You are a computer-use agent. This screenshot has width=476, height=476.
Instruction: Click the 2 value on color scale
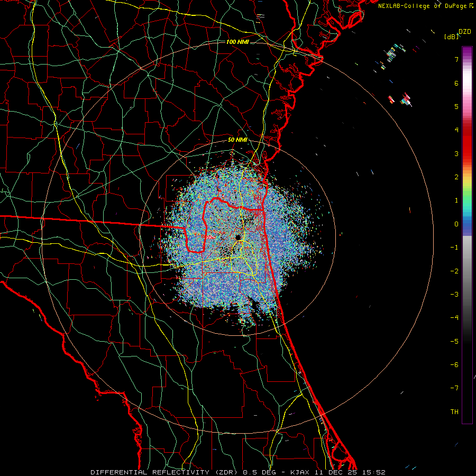[x=456, y=177]
